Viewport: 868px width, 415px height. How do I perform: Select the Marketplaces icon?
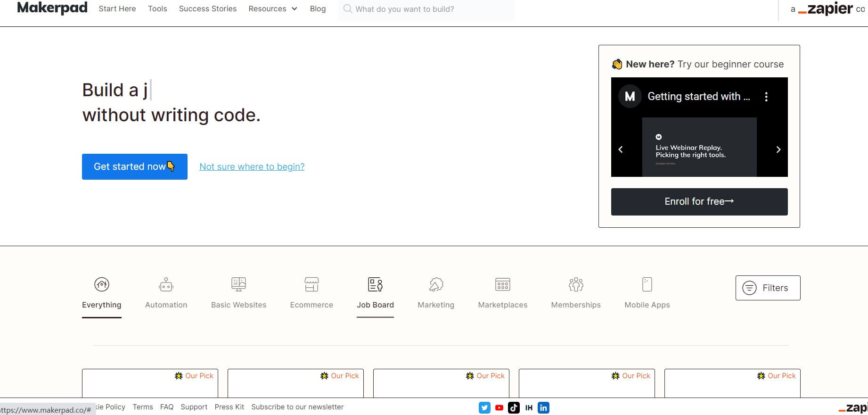[x=503, y=284]
